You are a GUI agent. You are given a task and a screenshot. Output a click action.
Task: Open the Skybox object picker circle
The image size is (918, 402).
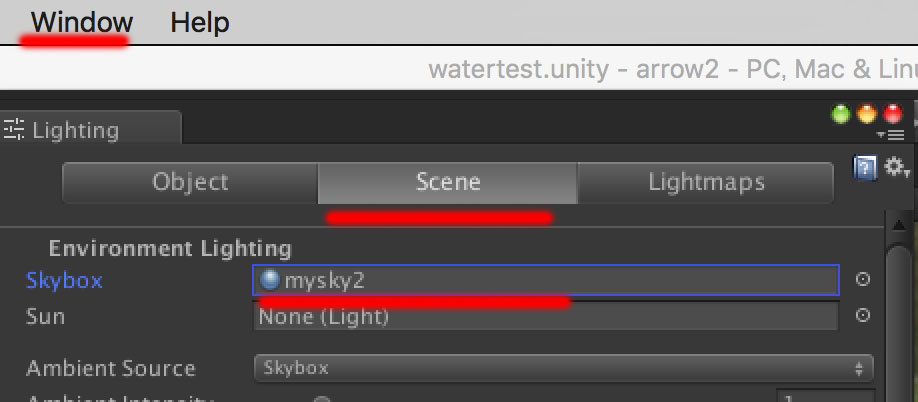(x=862, y=279)
